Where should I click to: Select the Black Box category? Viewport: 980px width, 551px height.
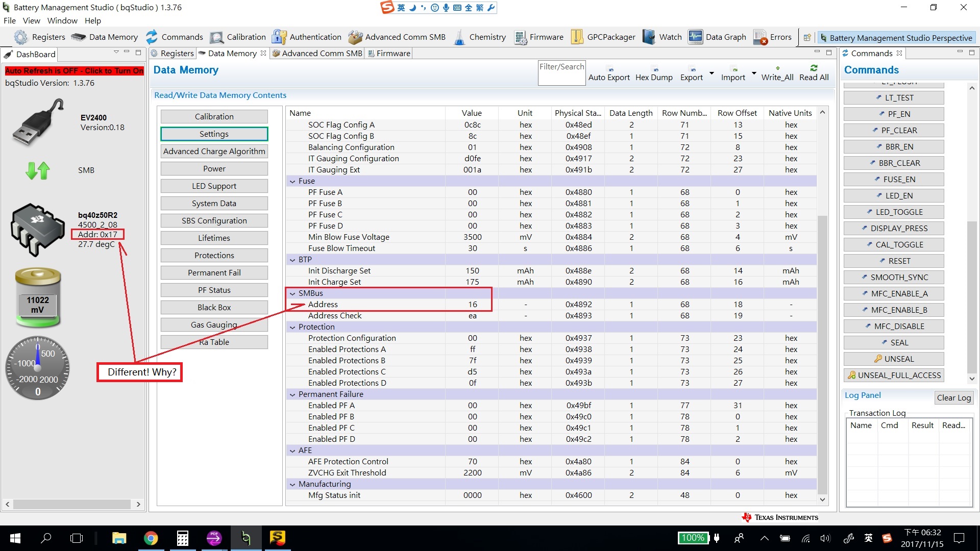click(214, 308)
